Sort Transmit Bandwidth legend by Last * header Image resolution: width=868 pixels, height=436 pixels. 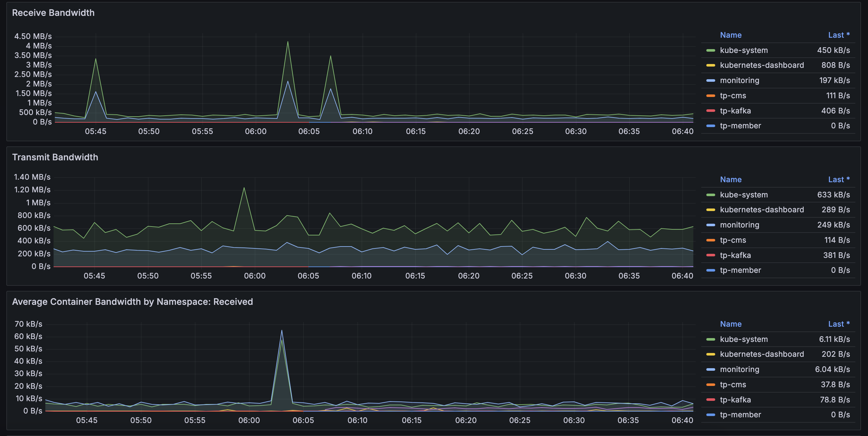[x=839, y=179]
